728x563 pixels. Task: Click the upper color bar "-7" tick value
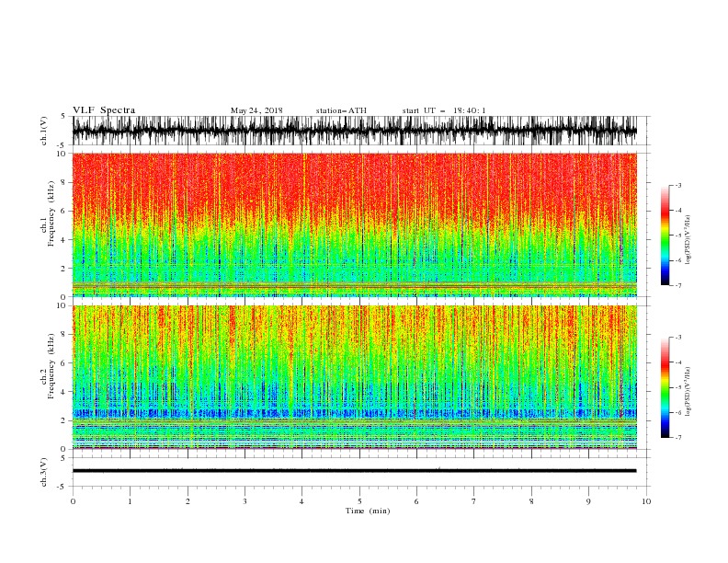coord(677,285)
